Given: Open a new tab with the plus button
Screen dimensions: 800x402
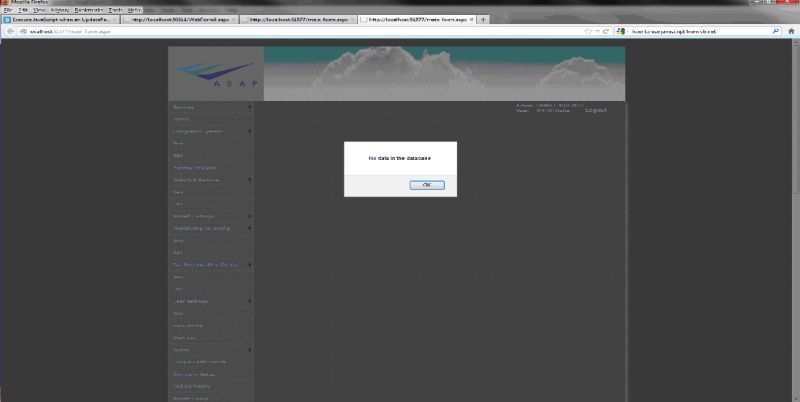Looking at the screenshot, I should pos(483,19).
